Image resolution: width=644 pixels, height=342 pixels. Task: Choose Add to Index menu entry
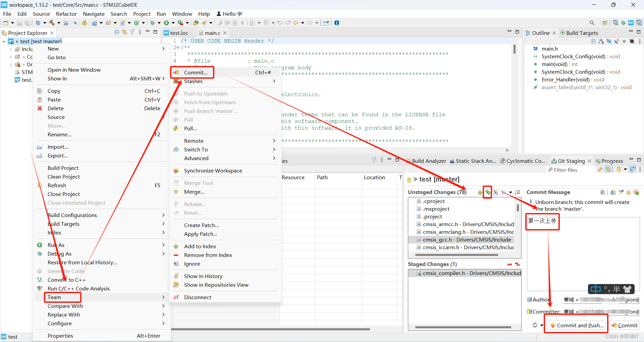225,246
